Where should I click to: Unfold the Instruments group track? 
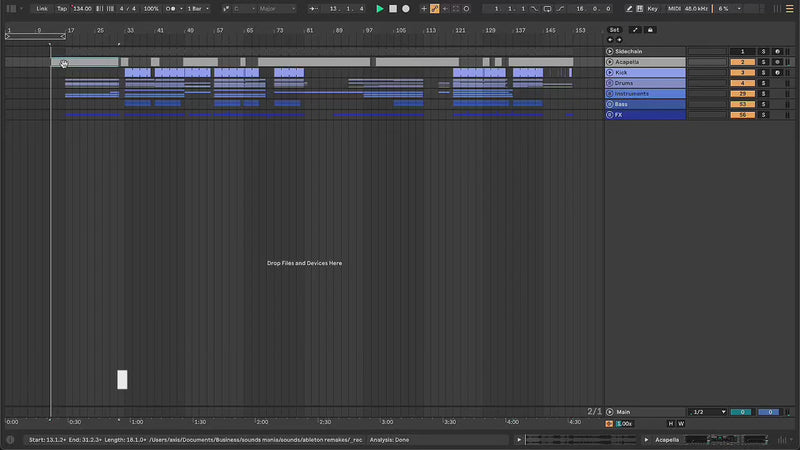(610, 94)
